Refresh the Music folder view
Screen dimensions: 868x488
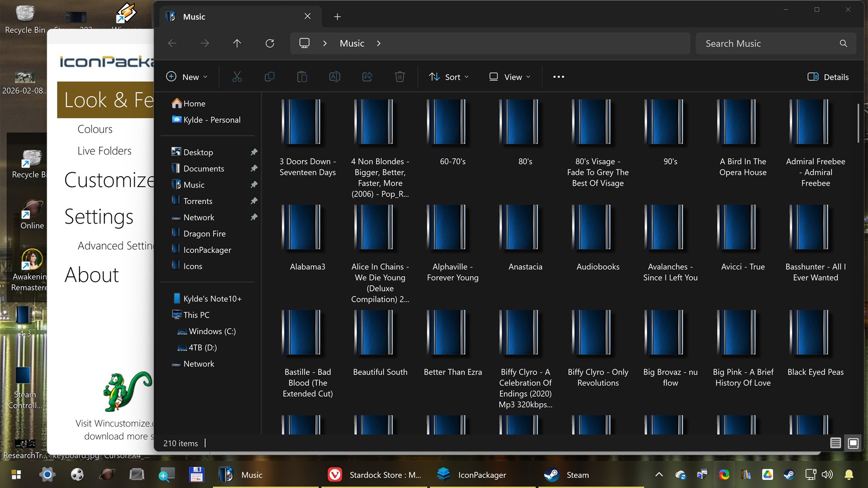270,43
